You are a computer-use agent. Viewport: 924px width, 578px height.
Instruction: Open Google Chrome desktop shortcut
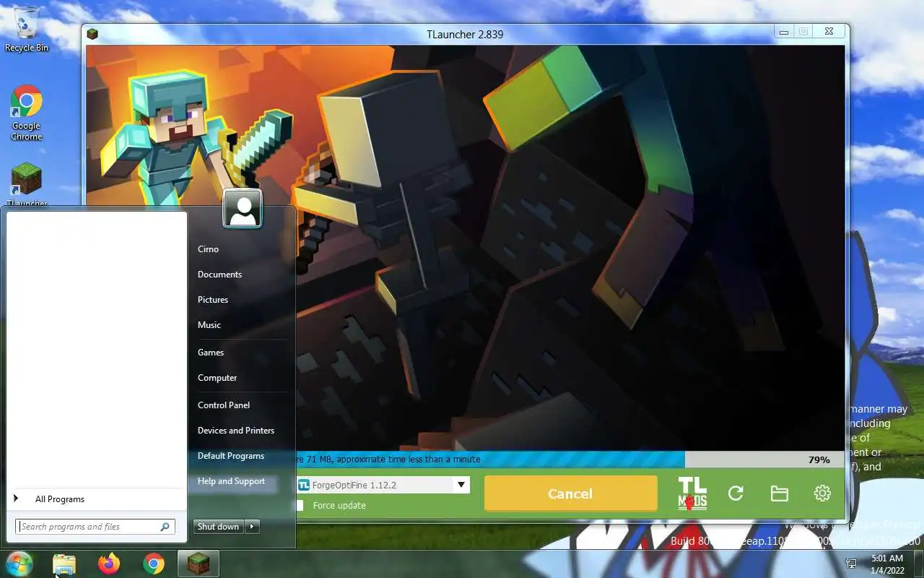tap(27, 113)
